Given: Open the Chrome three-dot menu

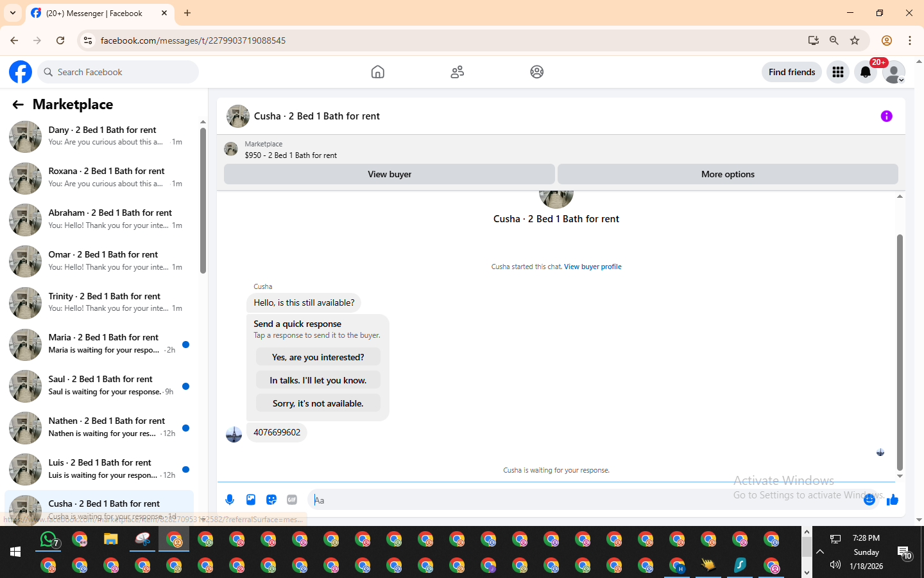Looking at the screenshot, I should pyautogui.click(x=910, y=40).
